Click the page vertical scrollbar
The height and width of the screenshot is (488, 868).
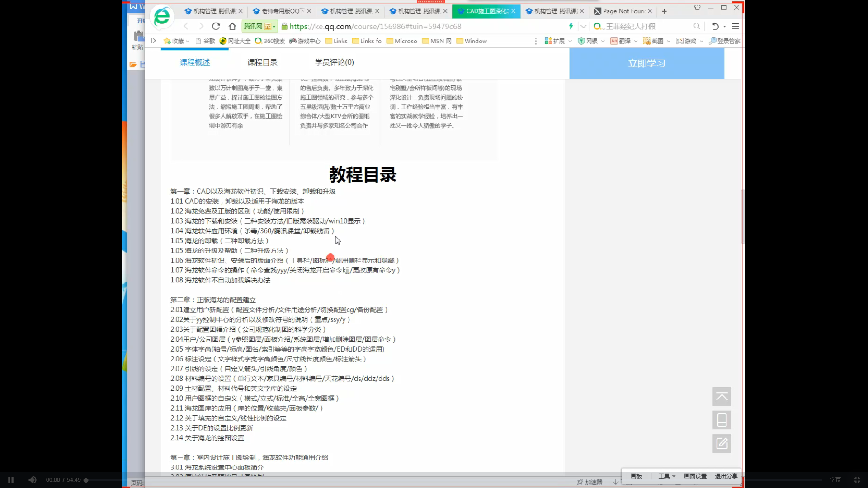(x=742, y=216)
